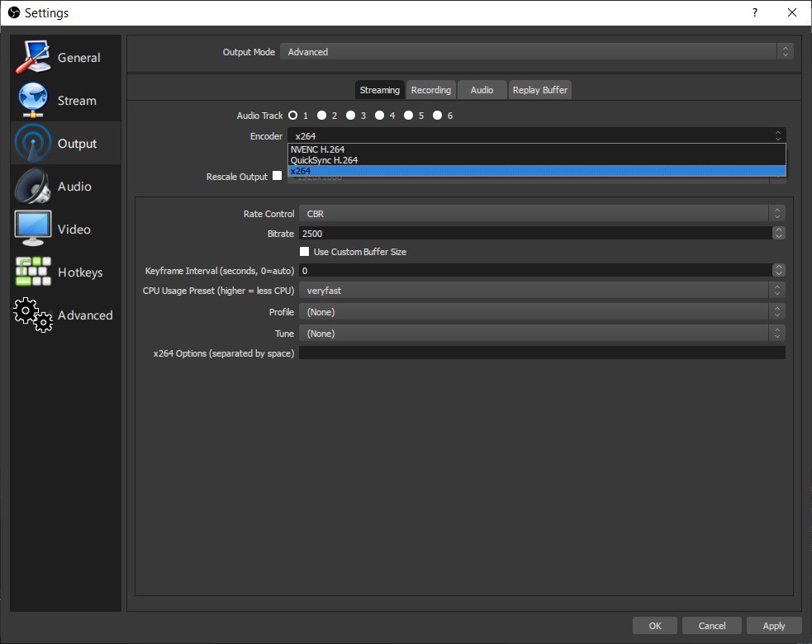Click the x264 Options text field
Image resolution: width=812 pixels, height=644 pixels.
(541, 353)
